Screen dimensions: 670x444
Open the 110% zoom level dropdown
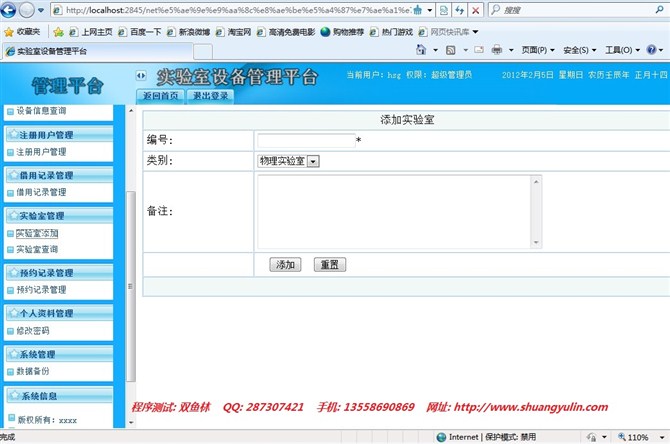pos(662,437)
